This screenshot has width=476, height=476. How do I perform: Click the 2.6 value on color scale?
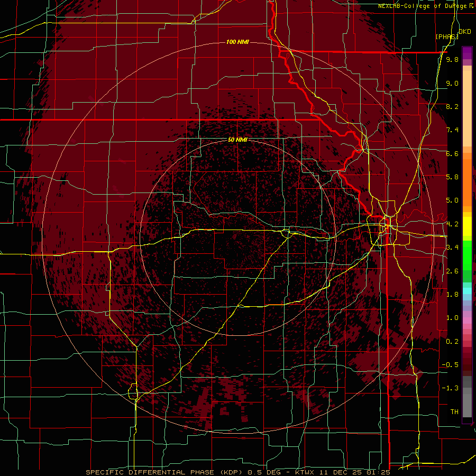click(x=452, y=271)
